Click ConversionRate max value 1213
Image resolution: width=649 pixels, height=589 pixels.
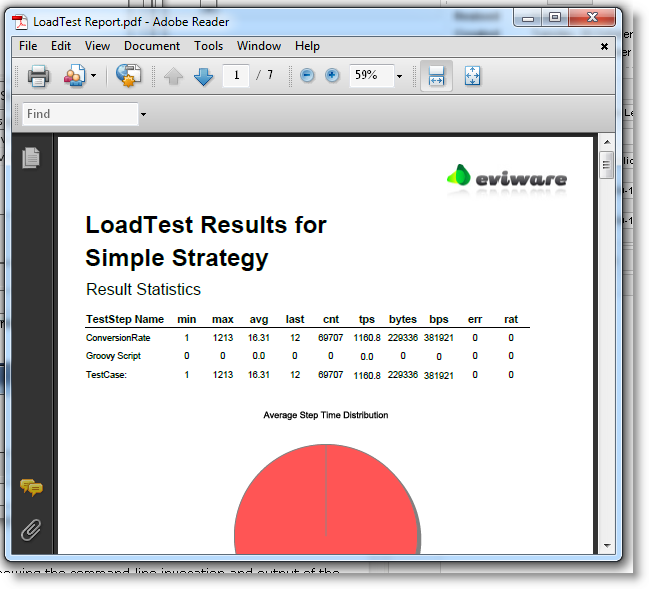pyautogui.click(x=223, y=338)
